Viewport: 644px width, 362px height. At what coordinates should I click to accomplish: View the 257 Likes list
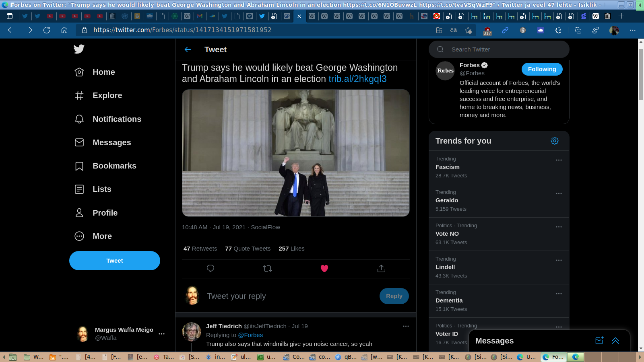click(291, 249)
